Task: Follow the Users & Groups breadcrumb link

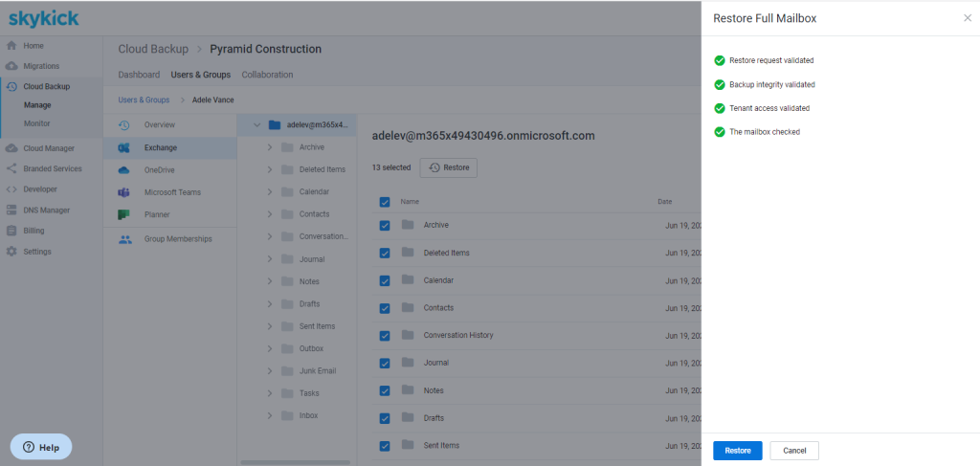Action: (144, 100)
